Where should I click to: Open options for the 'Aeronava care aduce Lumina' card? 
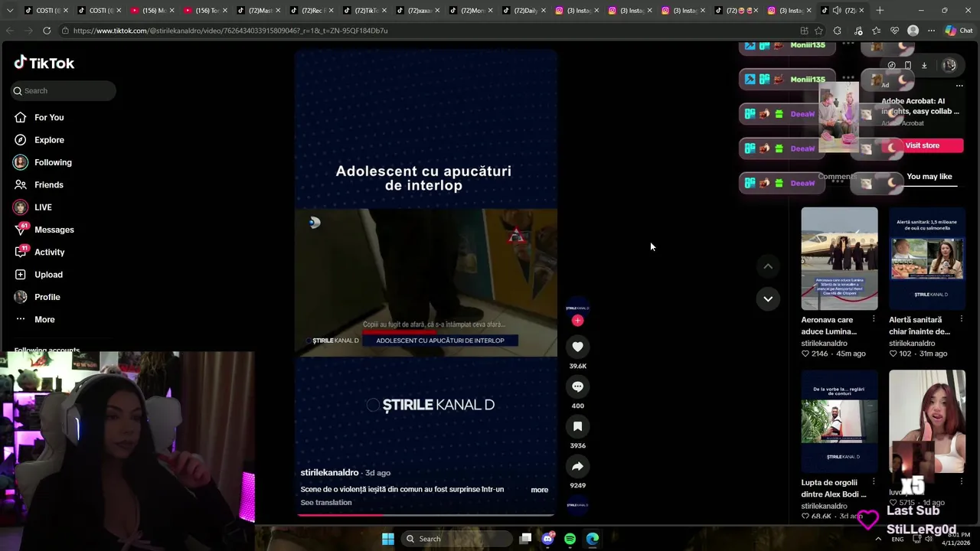(874, 319)
